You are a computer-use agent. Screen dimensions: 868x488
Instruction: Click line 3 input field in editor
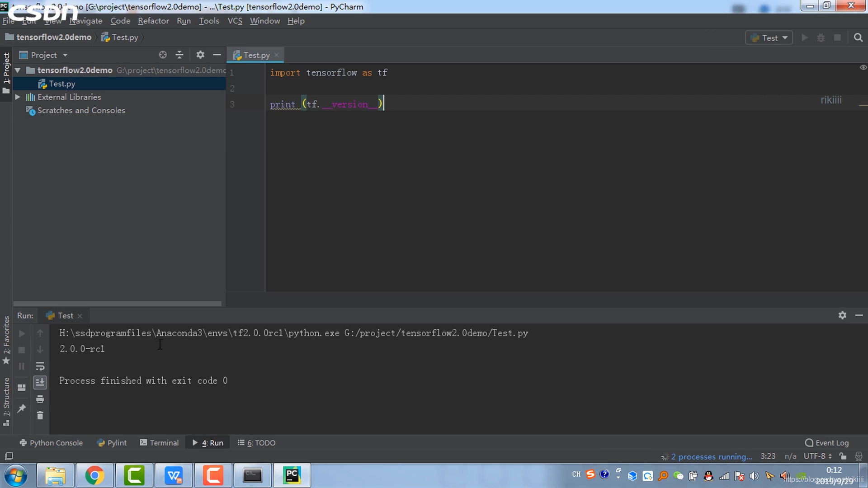click(326, 104)
